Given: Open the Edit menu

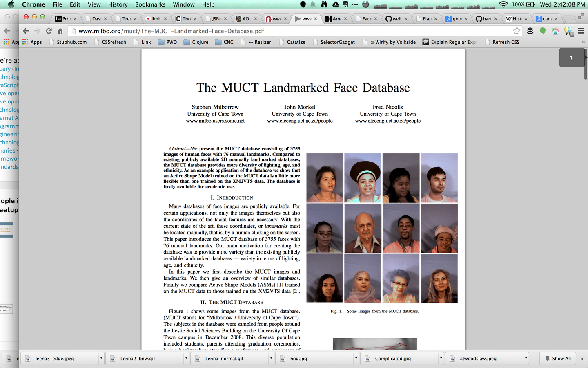Looking at the screenshot, I should [x=75, y=4].
